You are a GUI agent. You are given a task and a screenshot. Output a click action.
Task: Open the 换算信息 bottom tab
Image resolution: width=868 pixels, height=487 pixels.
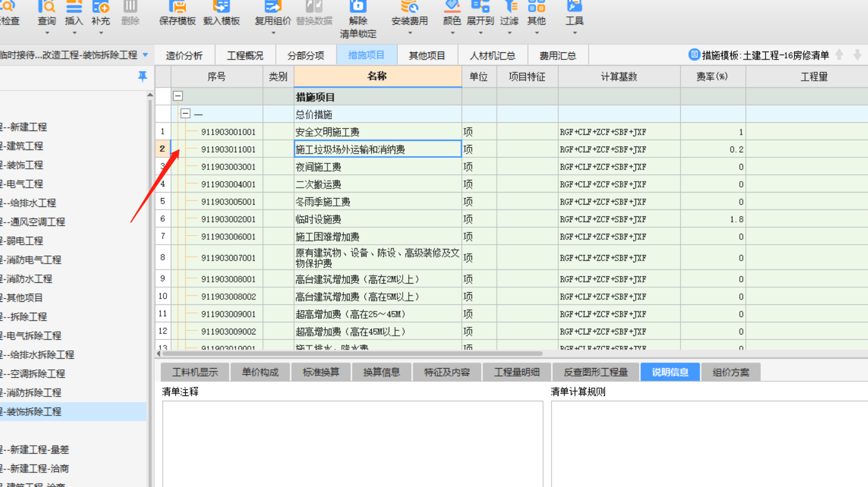tap(381, 372)
